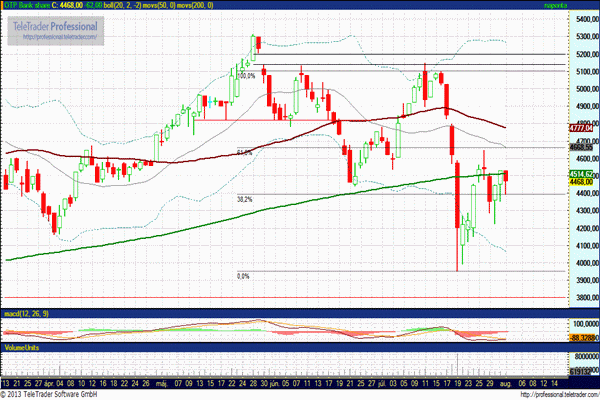Click the yellow 4468,00 current price tag
The image size is (600, 400).
(x=581, y=181)
